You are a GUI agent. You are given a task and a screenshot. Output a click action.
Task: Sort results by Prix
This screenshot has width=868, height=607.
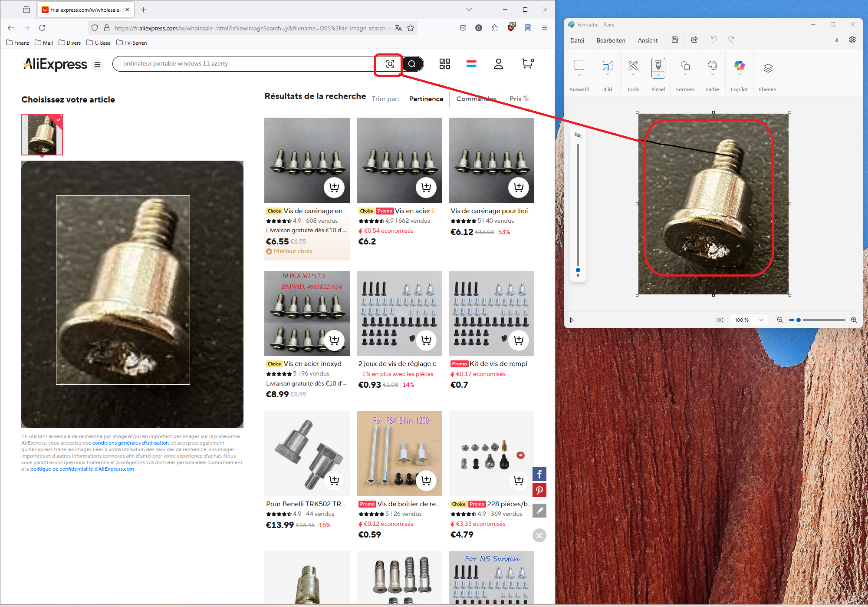click(519, 99)
